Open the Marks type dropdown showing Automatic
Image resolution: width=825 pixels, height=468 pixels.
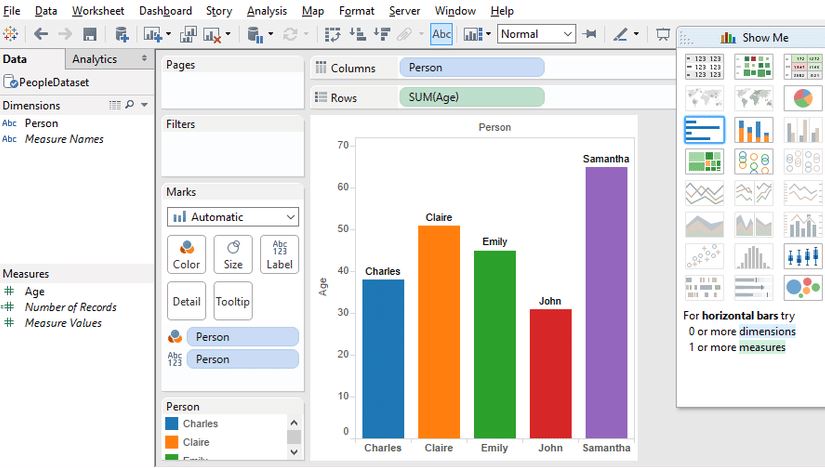coord(233,217)
